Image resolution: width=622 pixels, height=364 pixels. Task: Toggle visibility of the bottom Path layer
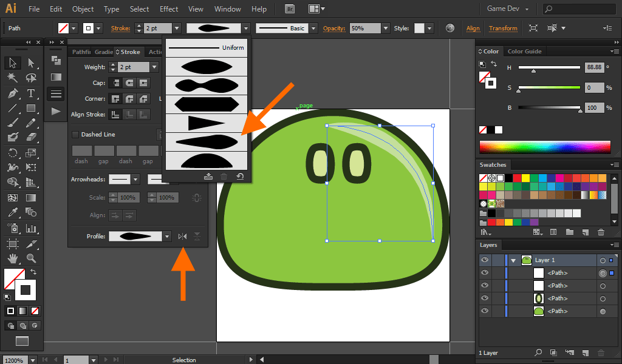(x=485, y=311)
